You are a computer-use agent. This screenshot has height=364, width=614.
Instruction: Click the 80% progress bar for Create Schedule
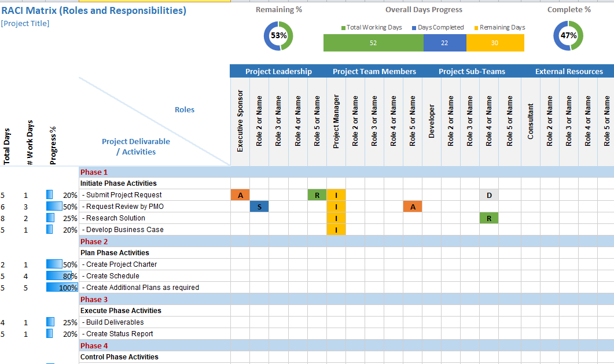[x=60, y=275]
